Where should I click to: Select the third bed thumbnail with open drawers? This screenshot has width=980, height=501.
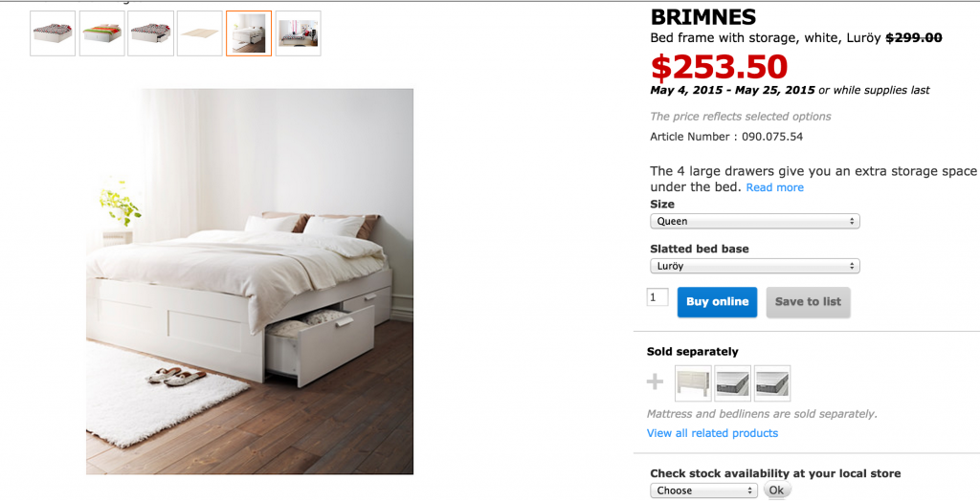point(150,33)
